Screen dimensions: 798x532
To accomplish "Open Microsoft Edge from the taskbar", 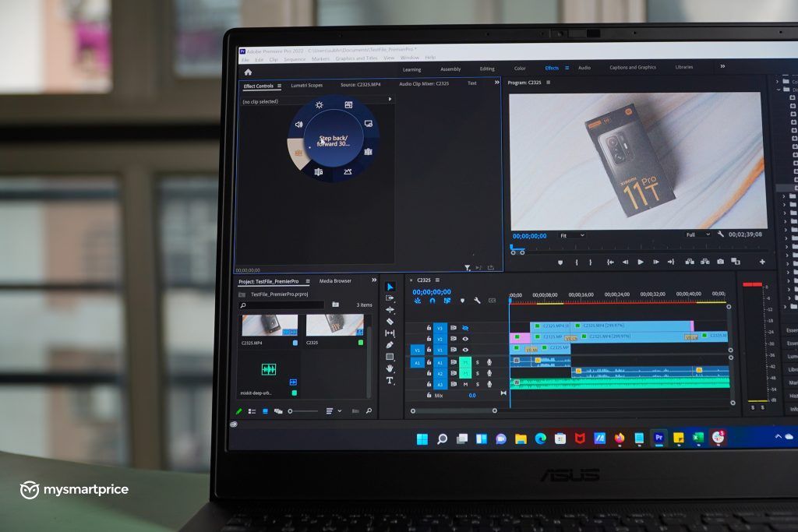I will [541, 439].
